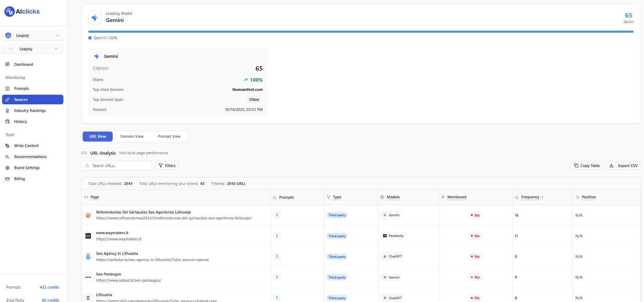This screenshot has width=644, height=302.
Task: Click ChatGPT badge in rankstar row
Action: (x=392, y=257)
